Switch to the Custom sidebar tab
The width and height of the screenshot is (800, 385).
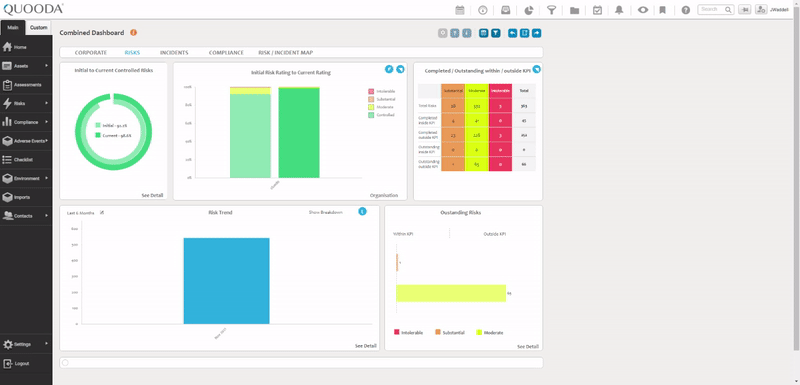(39, 28)
